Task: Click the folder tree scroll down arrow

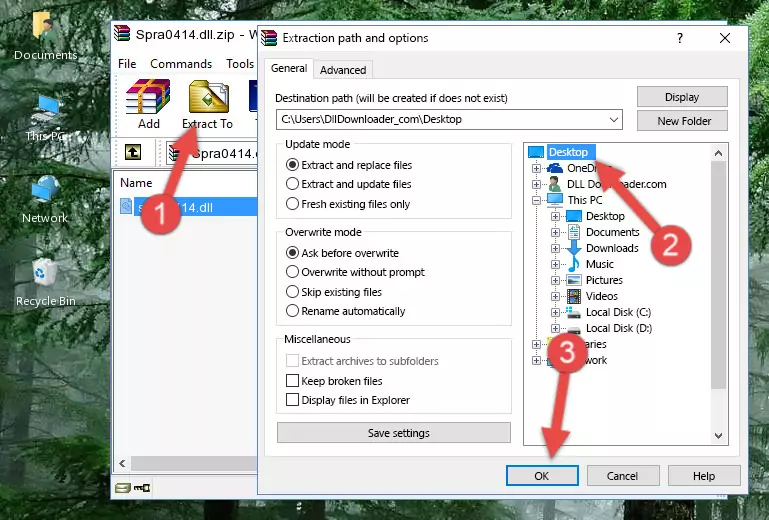Action: pyautogui.click(x=718, y=436)
